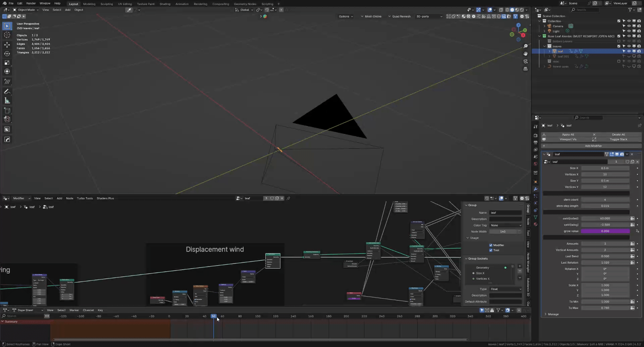Select the Annotate tool
The image size is (644, 347).
(7, 91)
